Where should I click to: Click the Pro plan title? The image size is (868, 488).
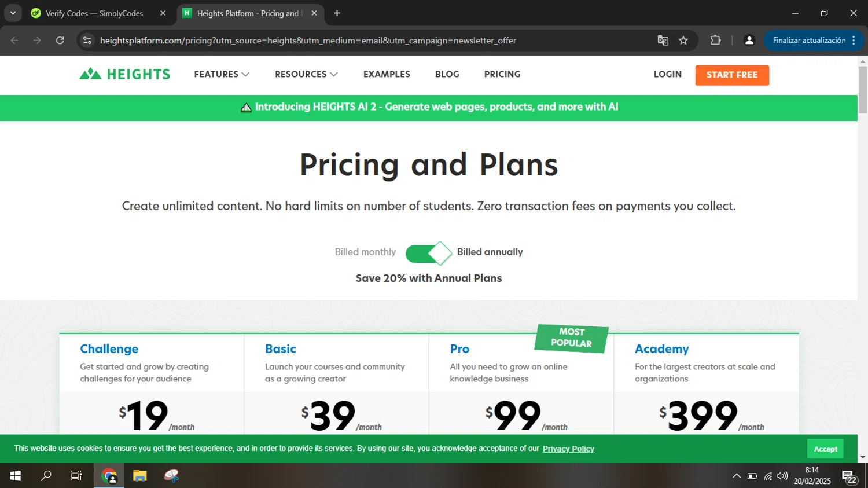click(x=459, y=349)
